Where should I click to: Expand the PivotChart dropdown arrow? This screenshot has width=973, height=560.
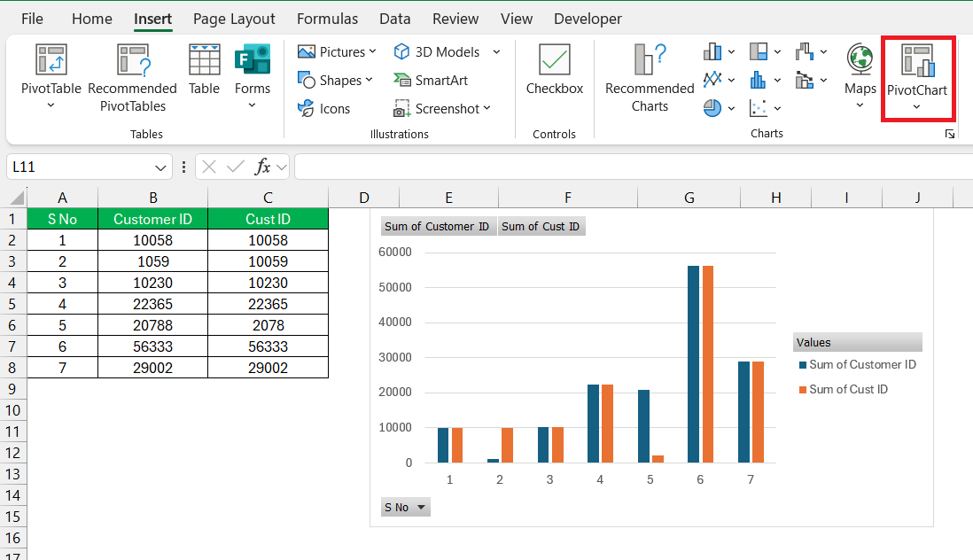pos(916,107)
